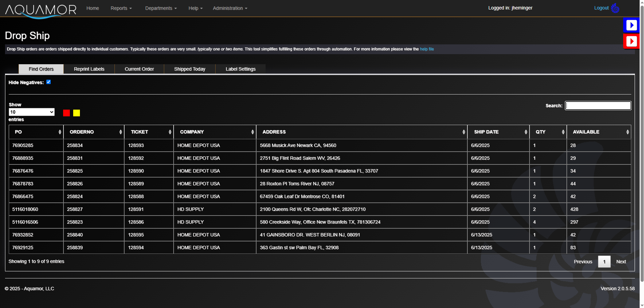
Task: Click address 1847 Shore Drive S. South Pasadena
Action: (x=319, y=171)
